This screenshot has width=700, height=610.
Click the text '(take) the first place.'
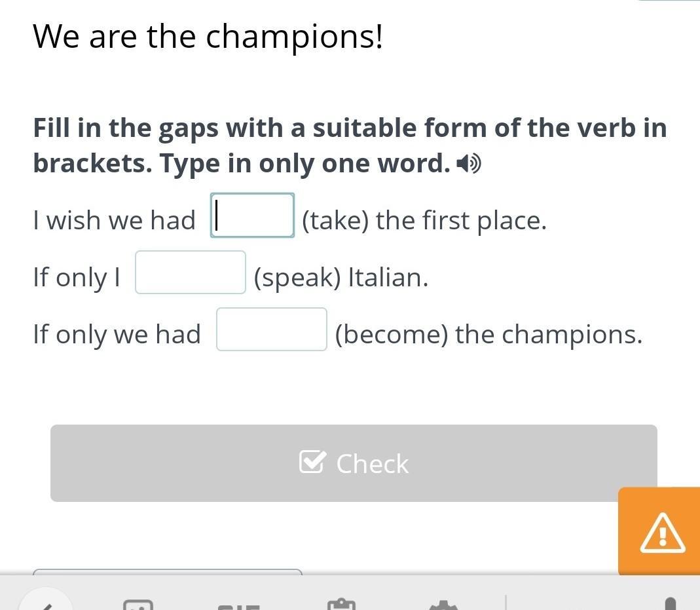(424, 221)
